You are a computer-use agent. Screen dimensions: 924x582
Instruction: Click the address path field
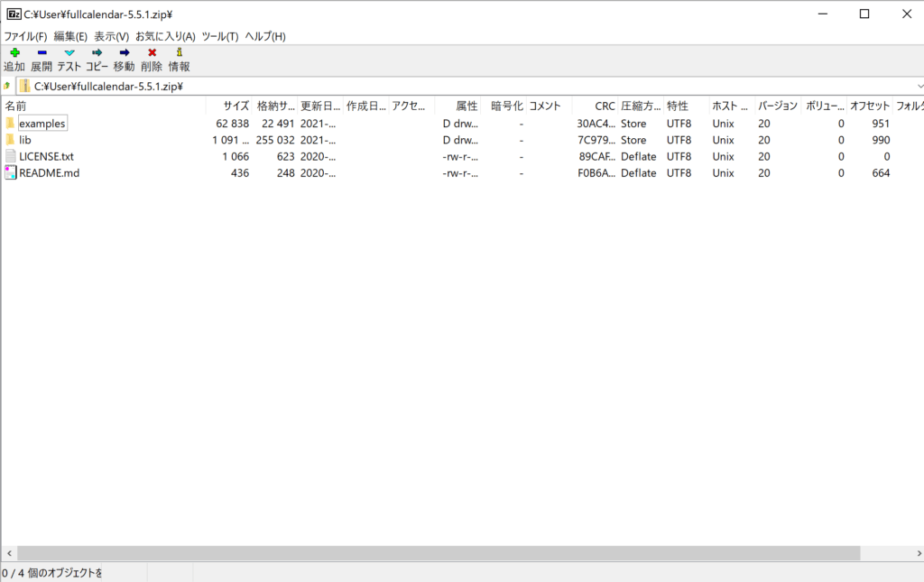(x=471, y=87)
